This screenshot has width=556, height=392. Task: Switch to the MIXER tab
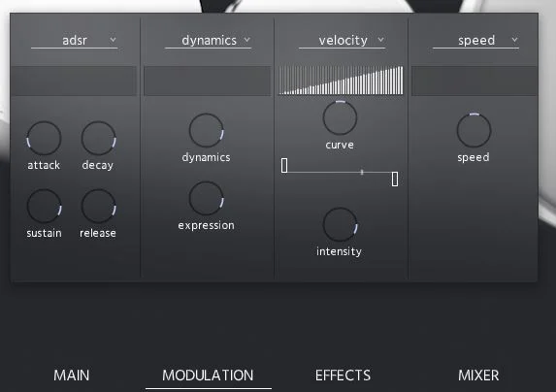coord(478,375)
